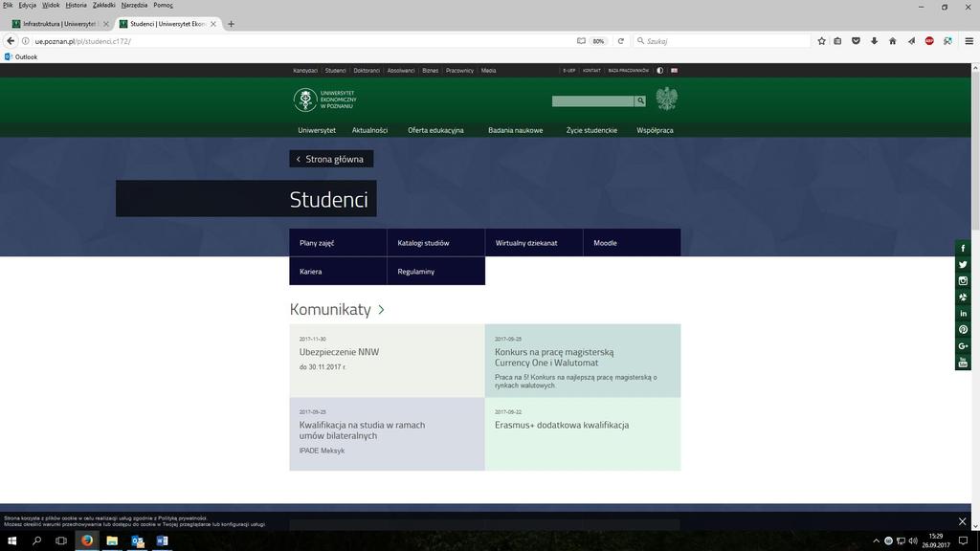This screenshot has width=980, height=551.
Task: Open Wirtualny dziekanat tile
Action: (534, 242)
